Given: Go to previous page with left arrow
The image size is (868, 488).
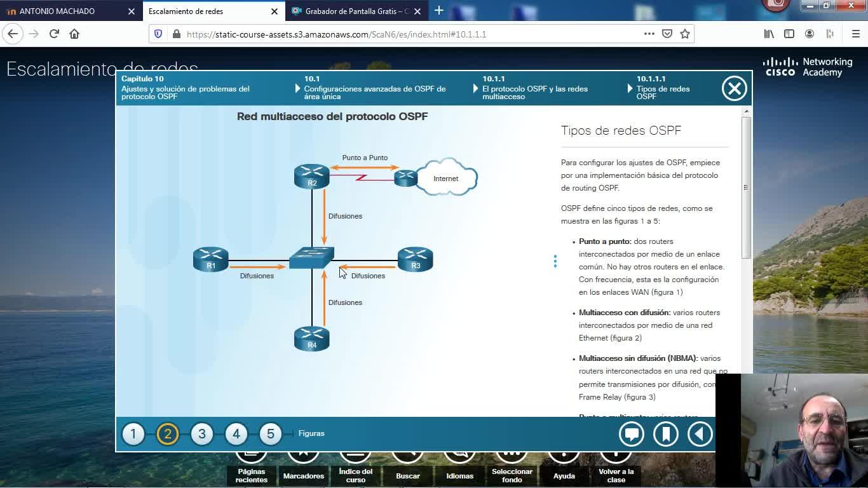Looking at the screenshot, I should tap(700, 434).
